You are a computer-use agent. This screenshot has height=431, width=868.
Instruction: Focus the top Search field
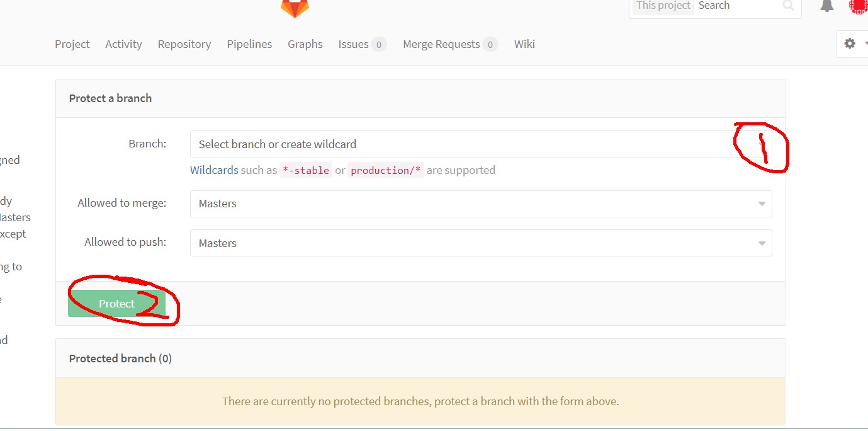[736, 6]
